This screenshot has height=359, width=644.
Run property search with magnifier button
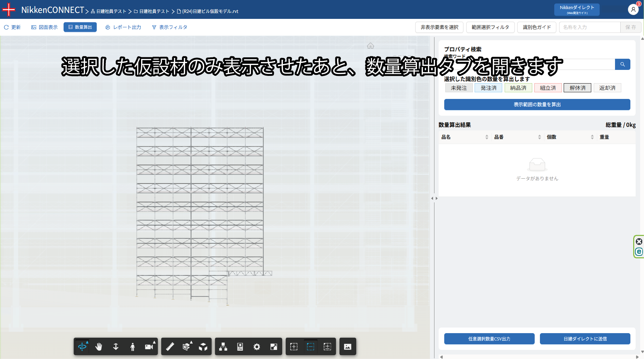(x=622, y=64)
